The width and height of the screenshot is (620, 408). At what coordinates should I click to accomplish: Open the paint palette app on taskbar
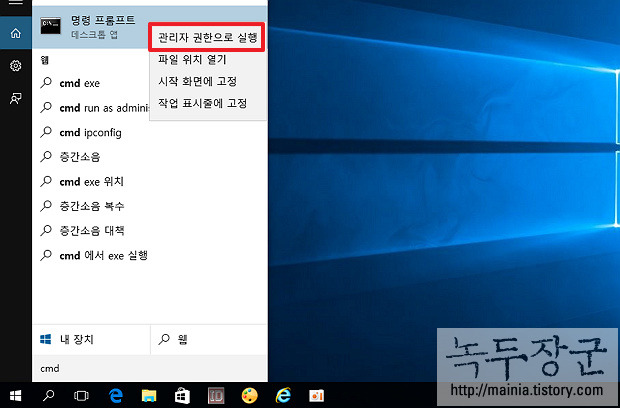pyautogui.click(x=250, y=395)
